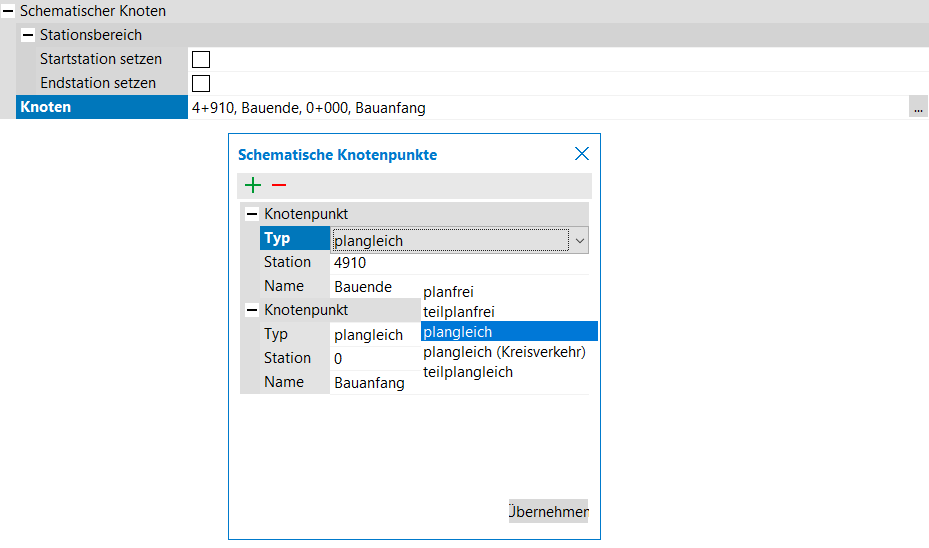This screenshot has width=929, height=548.
Task: Pick highlighted plangleich list option
Action: 509,332
